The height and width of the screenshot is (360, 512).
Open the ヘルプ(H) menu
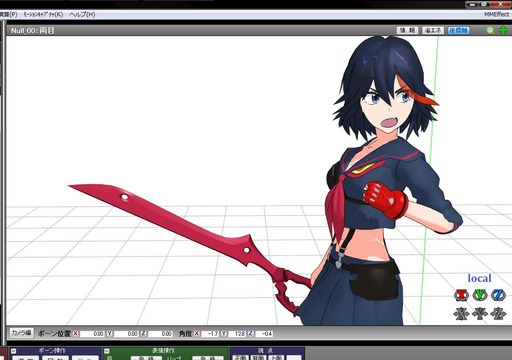pos(82,14)
